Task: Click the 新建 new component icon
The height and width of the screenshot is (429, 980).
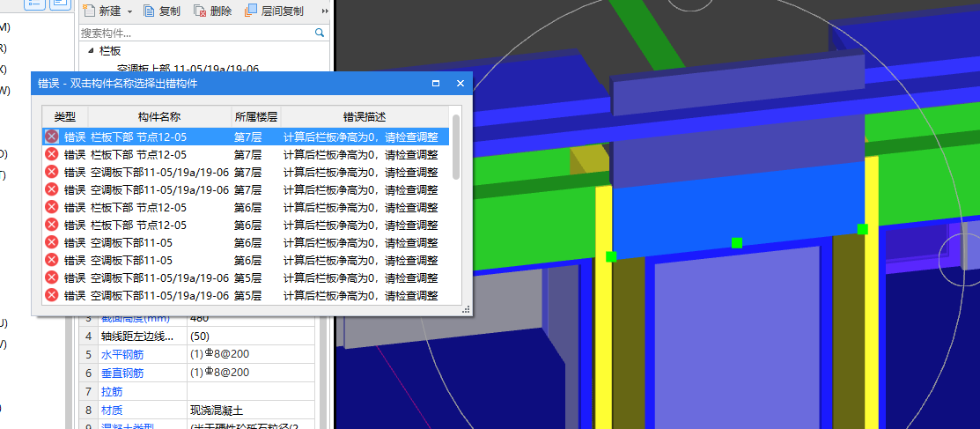Action: coord(90,11)
